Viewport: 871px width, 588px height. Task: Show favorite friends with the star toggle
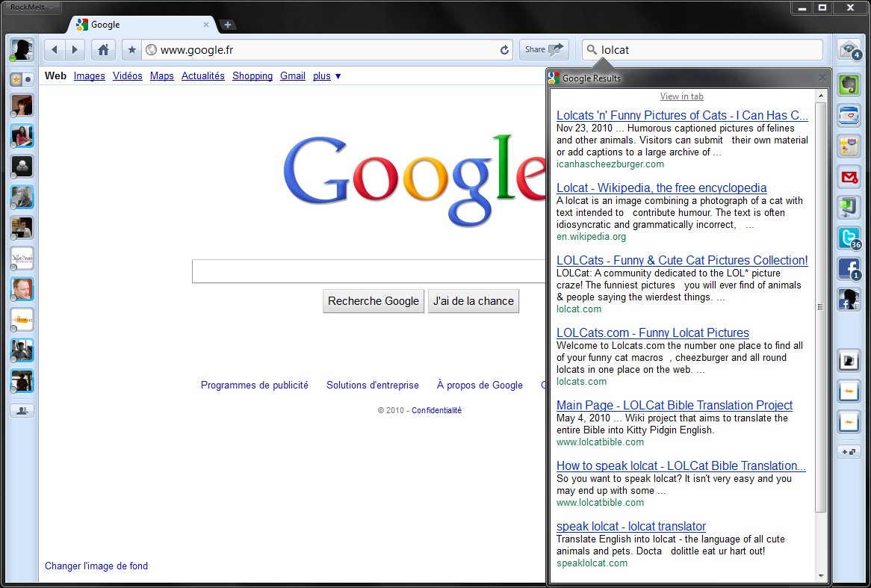pos(16,79)
